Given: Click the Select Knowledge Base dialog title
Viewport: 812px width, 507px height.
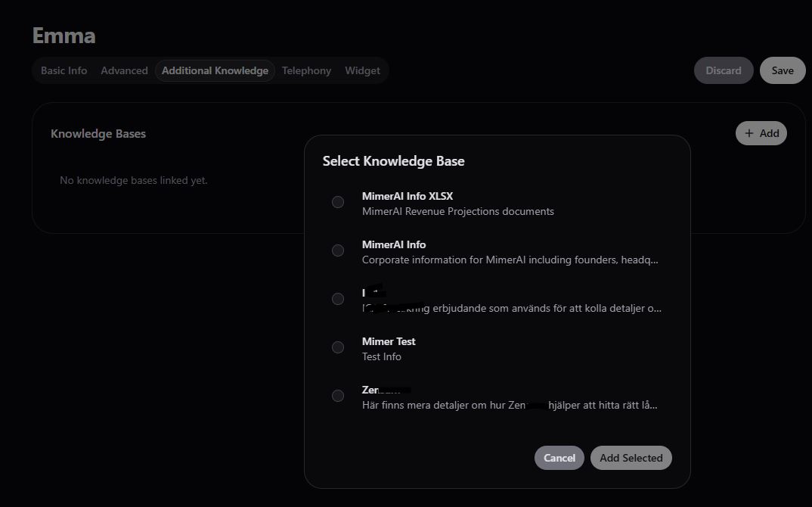Looking at the screenshot, I should [393, 160].
